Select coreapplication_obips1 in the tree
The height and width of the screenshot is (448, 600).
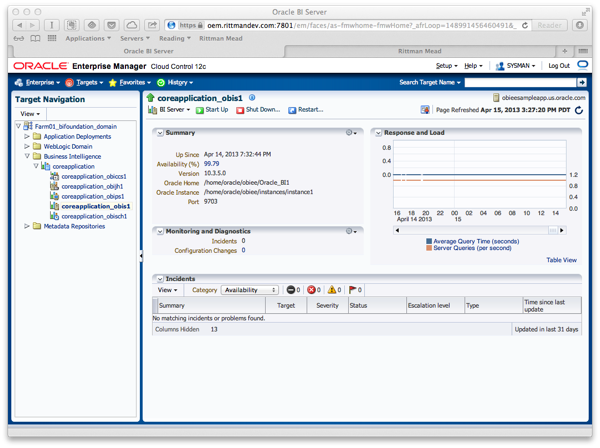point(93,196)
